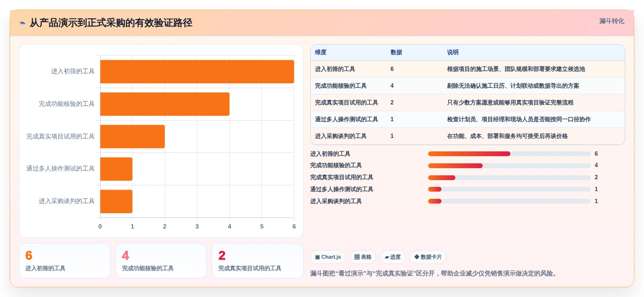Click the chart y-axis label 通过多人操作测试的工具
644x297 pixels.
60,169
